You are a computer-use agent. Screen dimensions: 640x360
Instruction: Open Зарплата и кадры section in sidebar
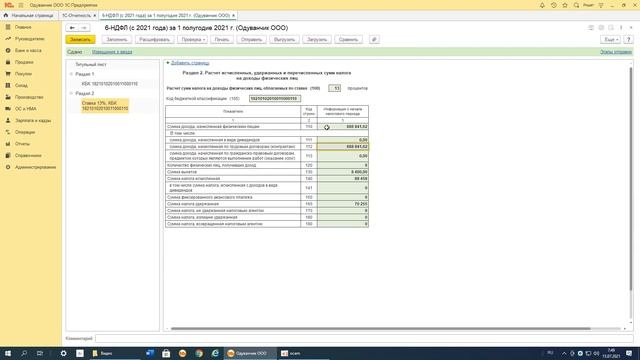point(33,120)
